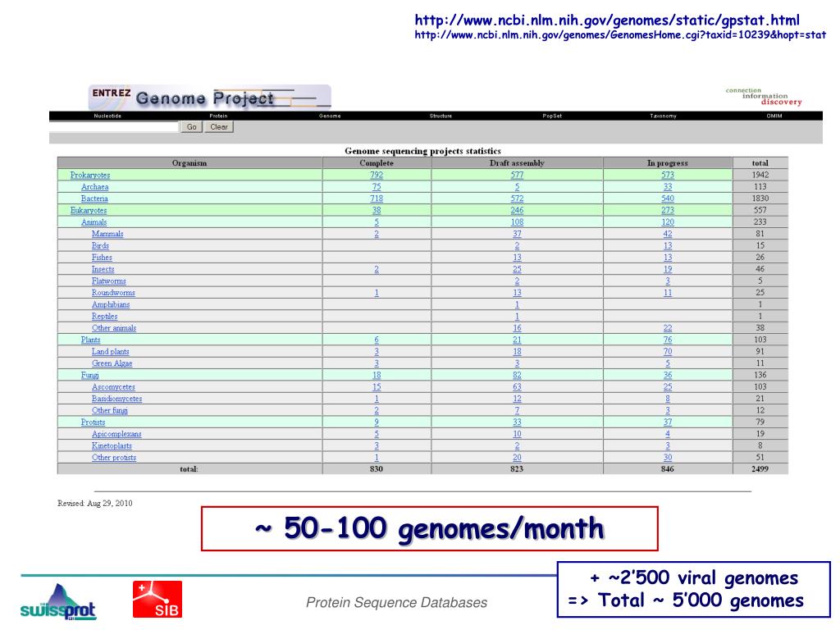Click the Prokaryotes row total 1942
840x630 pixels.
click(760, 176)
